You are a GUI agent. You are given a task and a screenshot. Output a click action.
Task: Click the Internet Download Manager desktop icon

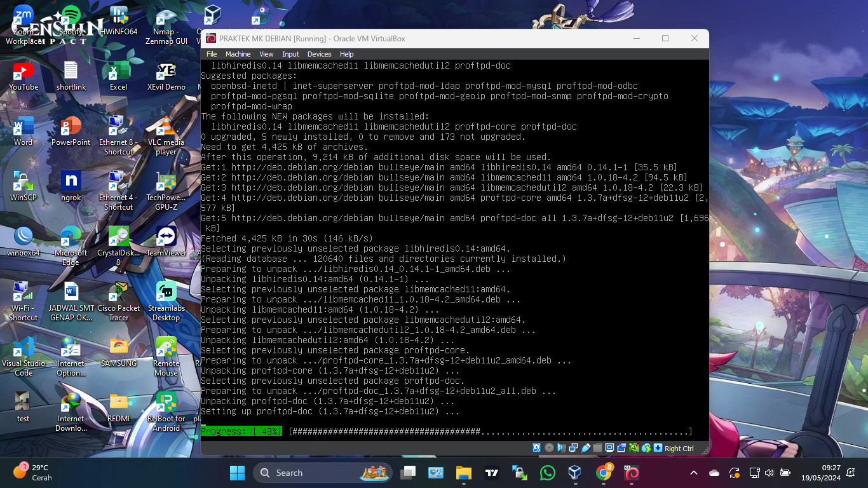[x=71, y=412]
